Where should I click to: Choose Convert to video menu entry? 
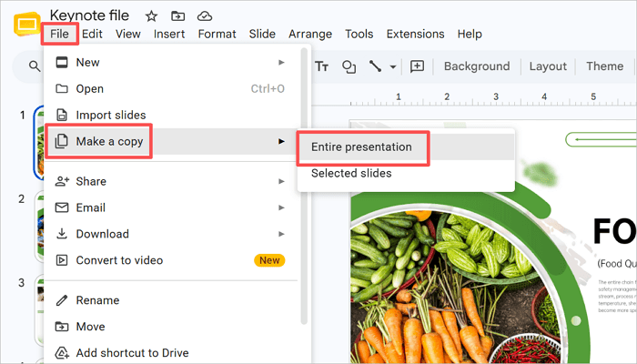(x=171, y=260)
